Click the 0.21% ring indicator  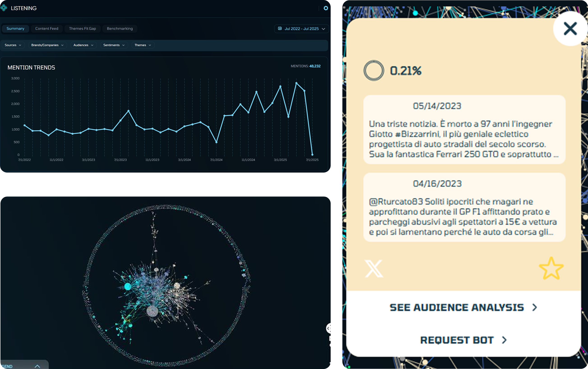pyautogui.click(x=374, y=71)
